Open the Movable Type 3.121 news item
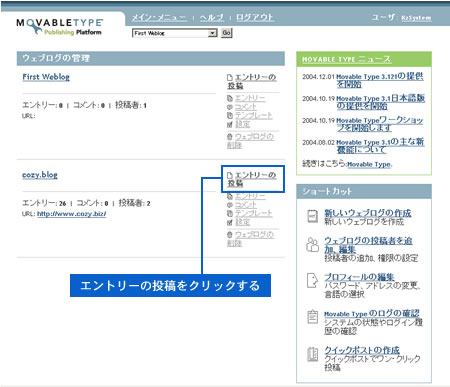 point(380,80)
